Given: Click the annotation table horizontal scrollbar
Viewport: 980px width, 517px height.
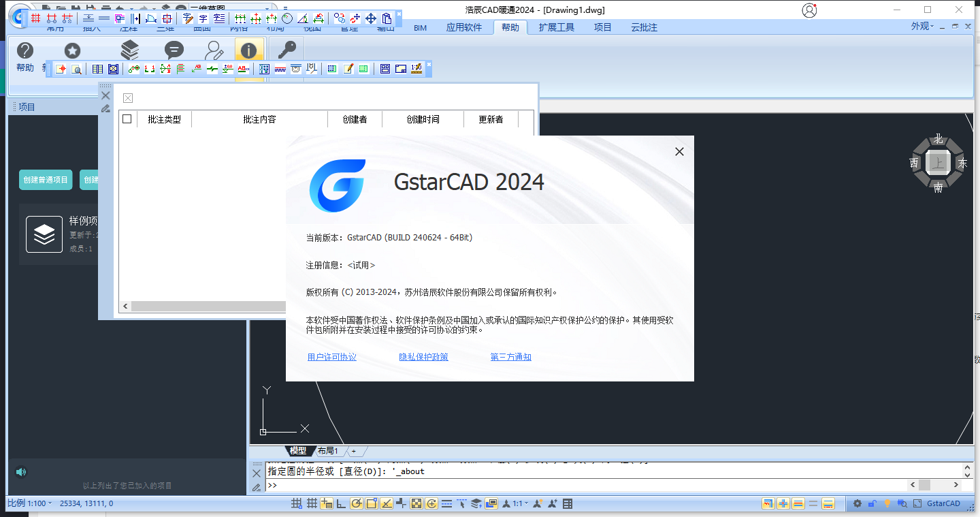Looking at the screenshot, I should point(203,307).
